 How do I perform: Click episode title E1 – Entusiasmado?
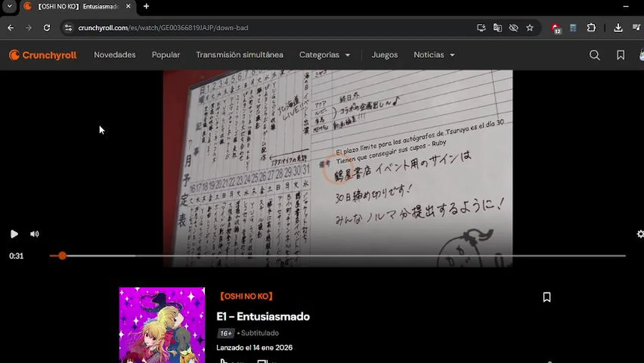pyautogui.click(x=263, y=317)
